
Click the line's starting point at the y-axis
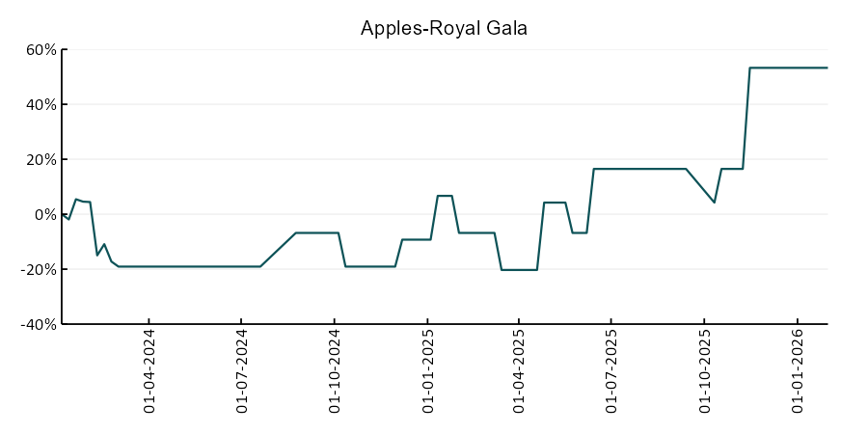point(63,214)
